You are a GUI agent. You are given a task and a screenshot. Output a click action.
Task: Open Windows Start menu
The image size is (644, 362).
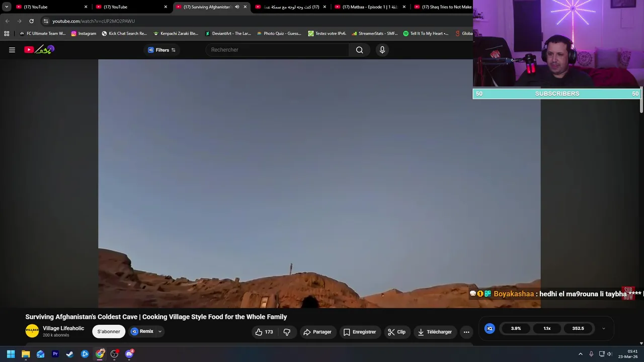click(x=11, y=354)
